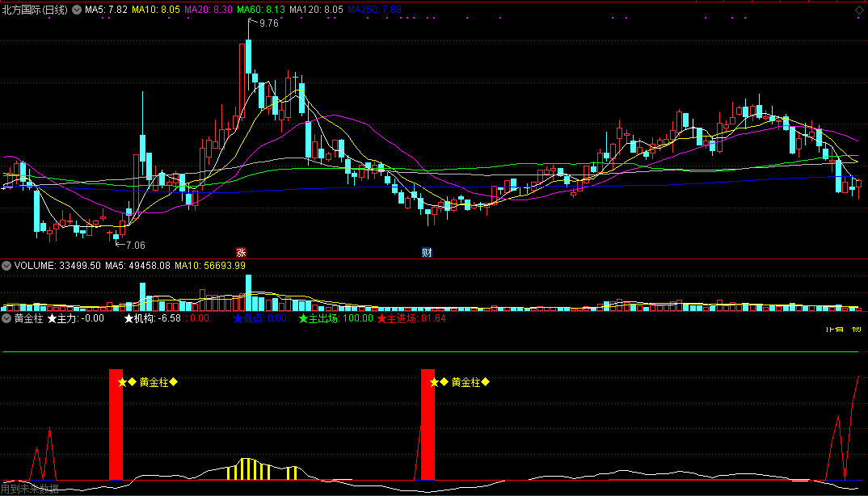The image size is (868, 496).
Task: Click the MA120: 8.05 label
Action: [316, 10]
